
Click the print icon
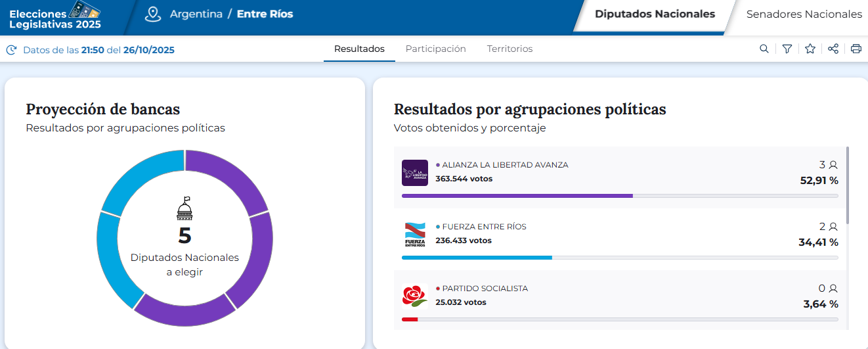(x=856, y=49)
